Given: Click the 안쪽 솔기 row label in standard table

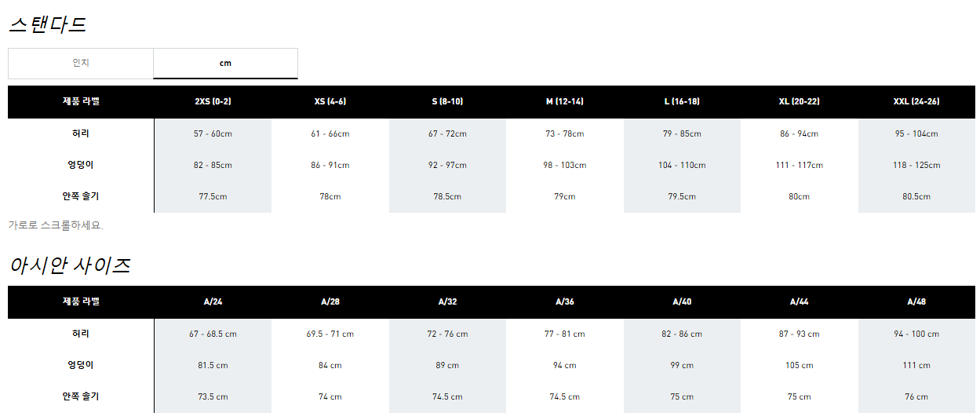Looking at the screenshot, I should 81,196.
